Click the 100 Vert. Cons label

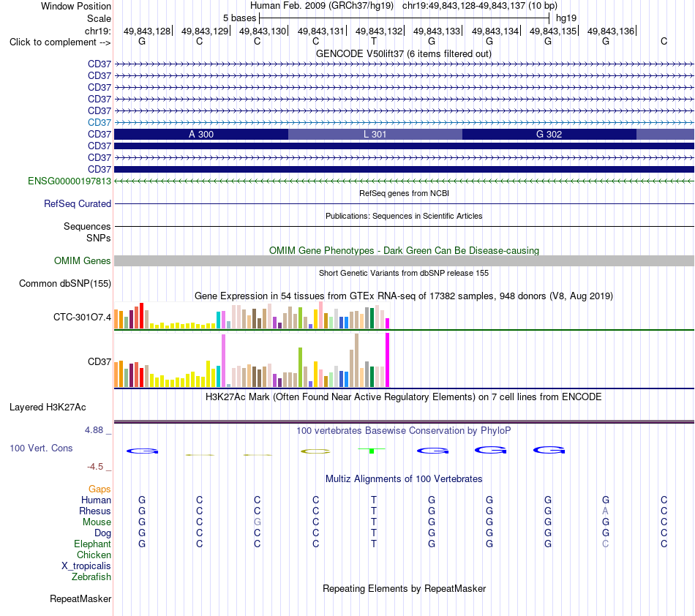coord(41,448)
